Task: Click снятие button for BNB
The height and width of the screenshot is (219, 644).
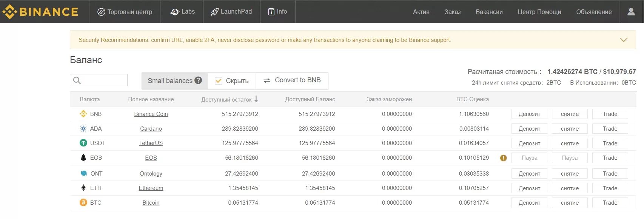Action: point(570,114)
